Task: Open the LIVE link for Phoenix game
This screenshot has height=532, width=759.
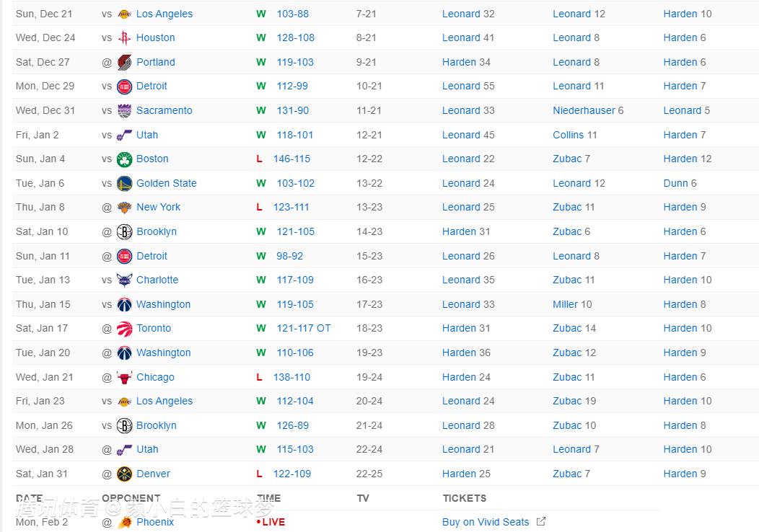Action: [271, 523]
